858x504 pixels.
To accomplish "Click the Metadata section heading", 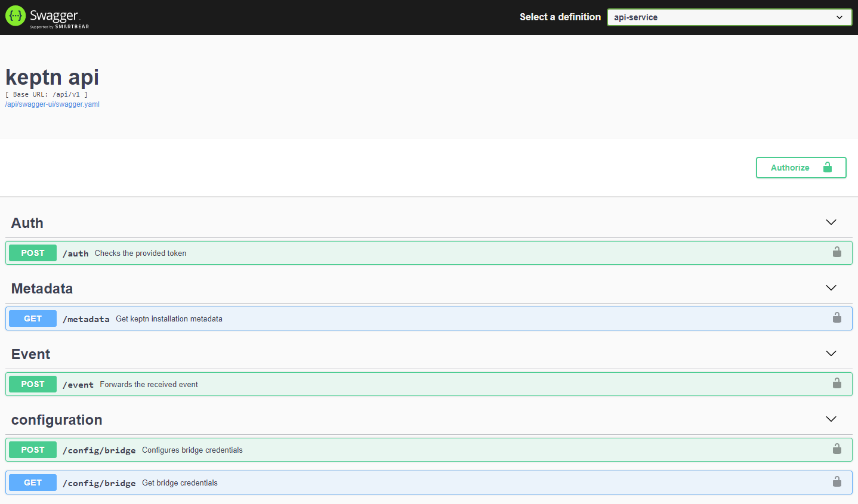I will [x=42, y=289].
